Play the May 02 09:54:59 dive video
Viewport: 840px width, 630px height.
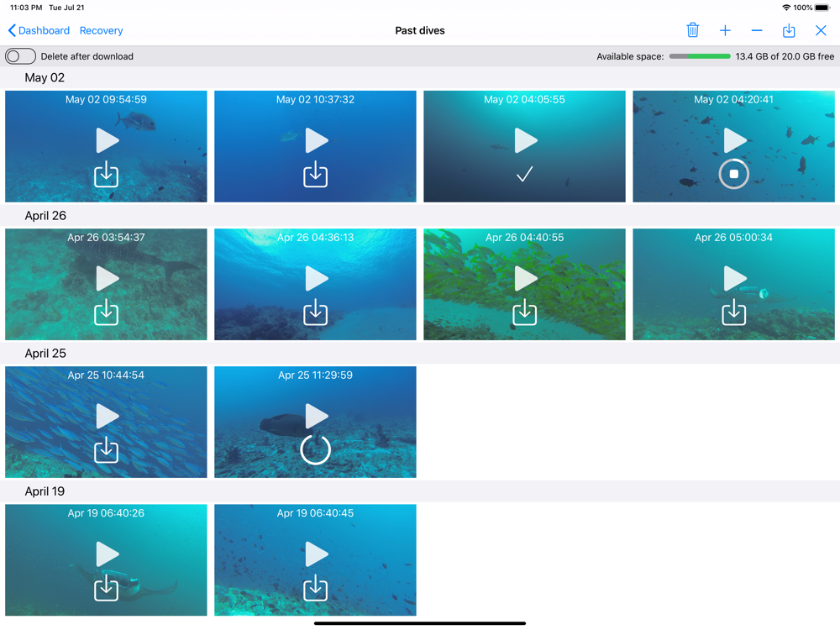[x=108, y=140]
